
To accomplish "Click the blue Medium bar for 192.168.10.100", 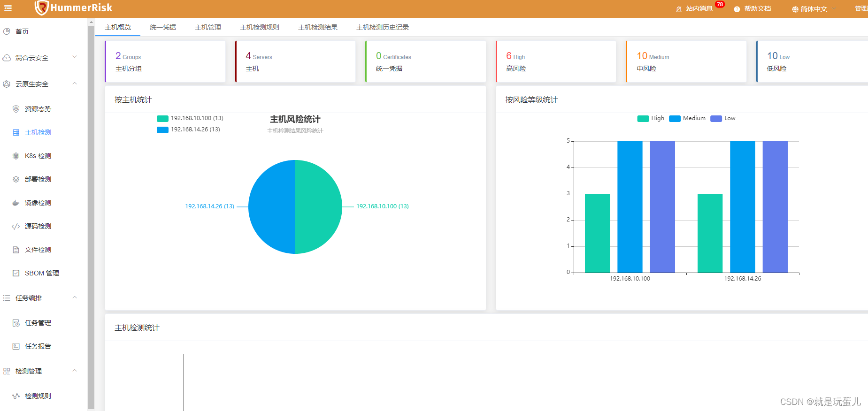I will click(x=630, y=207).
